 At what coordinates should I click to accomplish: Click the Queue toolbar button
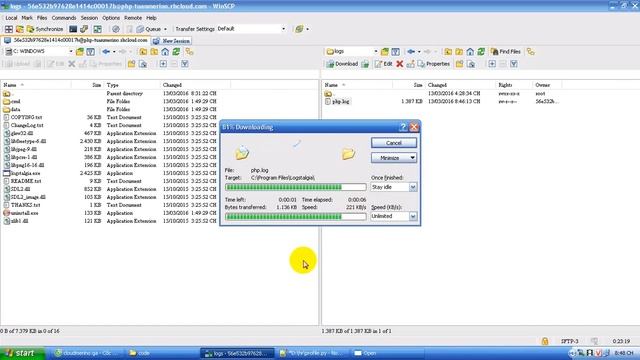click(x=149, y=29)
